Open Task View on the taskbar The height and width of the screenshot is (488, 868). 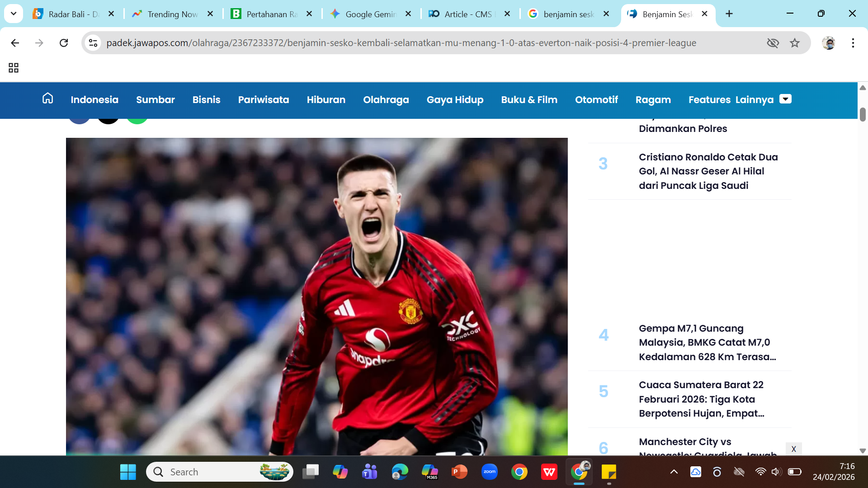tap(311, 472)
